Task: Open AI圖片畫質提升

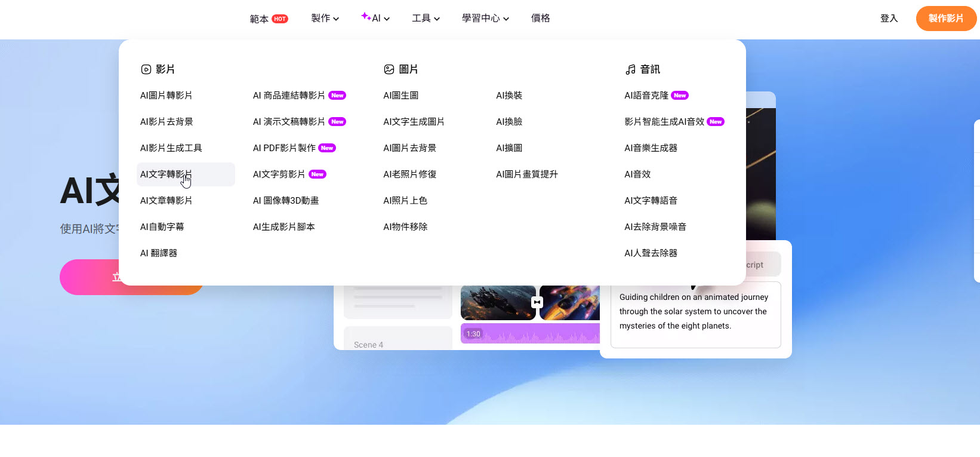Action: 527,174
